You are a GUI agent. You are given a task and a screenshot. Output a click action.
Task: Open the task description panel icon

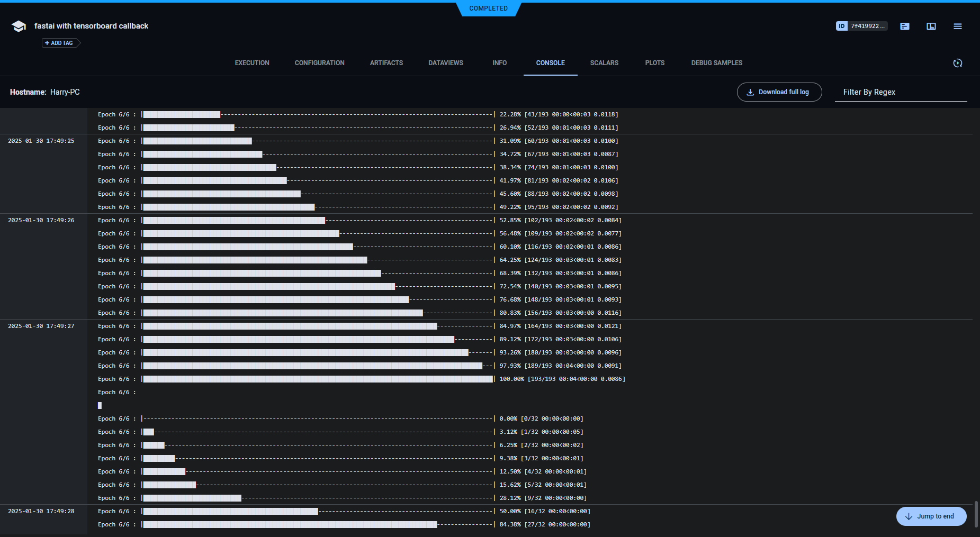point(904,26)
